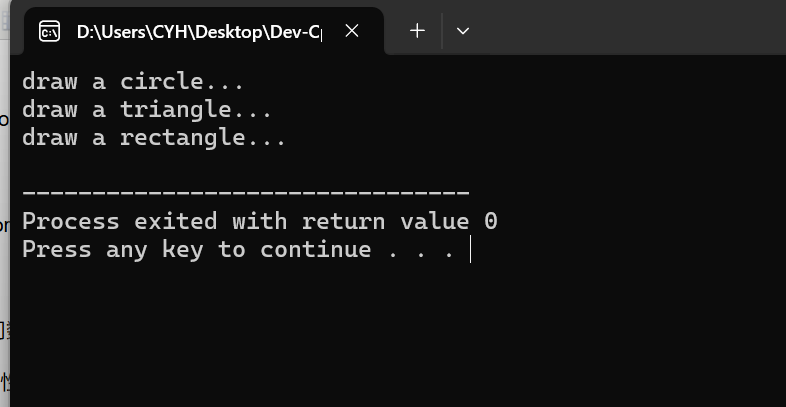This screenshot has width=786, height=407.
Task: Select the D:\Users\CYH\Desktop\Dev-C tab title
Action: [x=199, y=32]
